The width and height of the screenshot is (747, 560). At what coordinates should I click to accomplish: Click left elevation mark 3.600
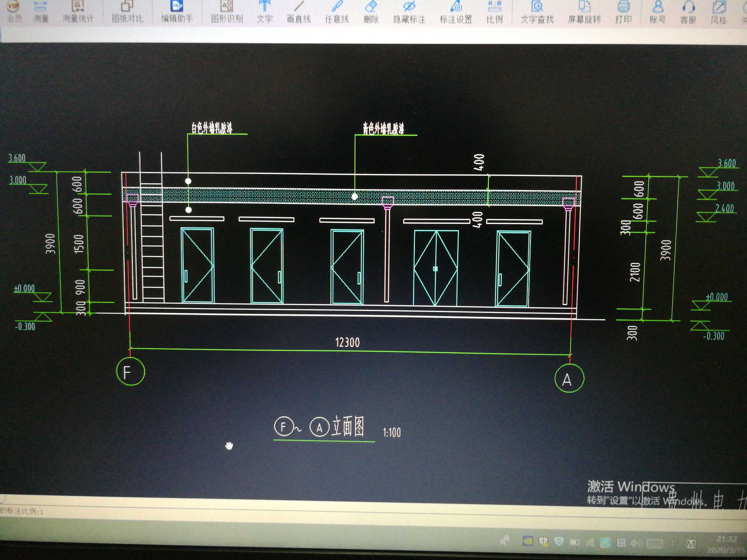click(x=17, y=158)
